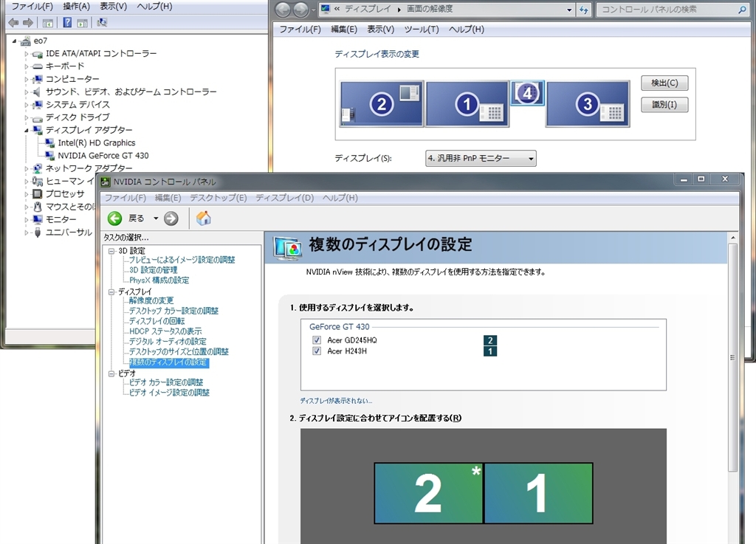Open NVIDIA ヘルプ(H) menu
Screen dimensions: 756x544
[x=340, y=198]
